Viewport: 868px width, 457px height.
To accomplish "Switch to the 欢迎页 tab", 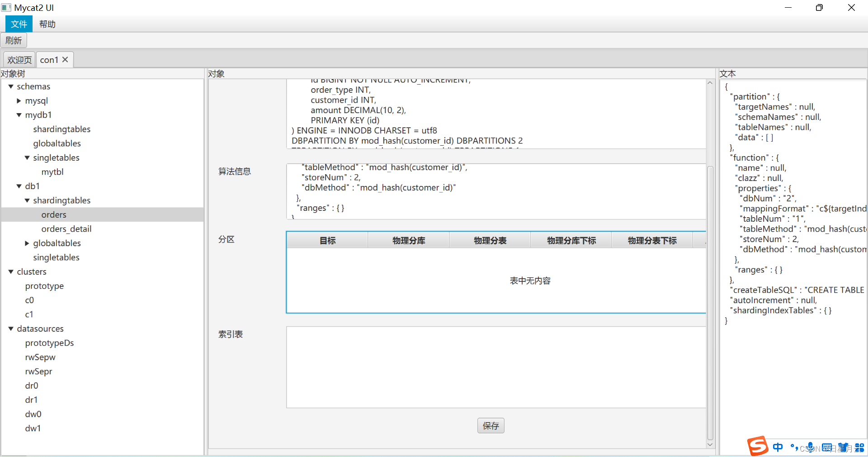I will coord(19,60).
